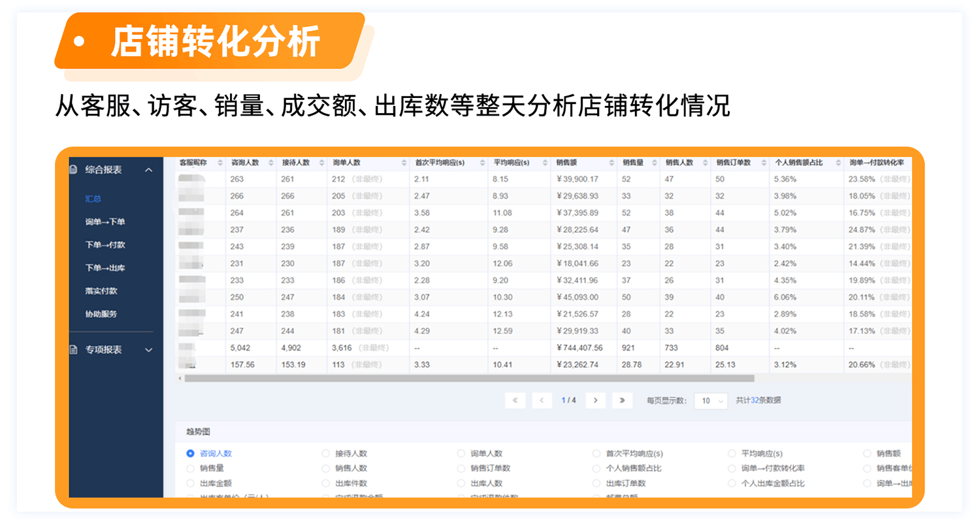Select the 出库金额 trend radio option
This screenshot has height=521, width=980.
191,483
